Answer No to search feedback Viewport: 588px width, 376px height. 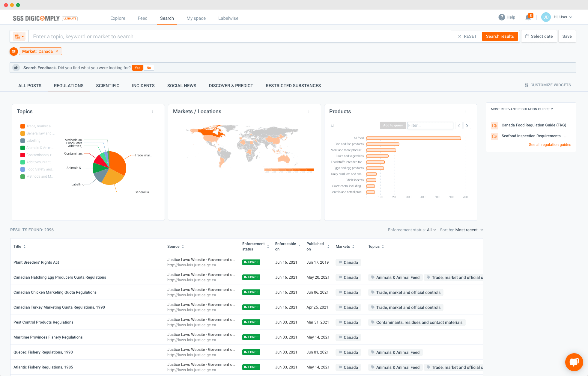click(149, 68)
